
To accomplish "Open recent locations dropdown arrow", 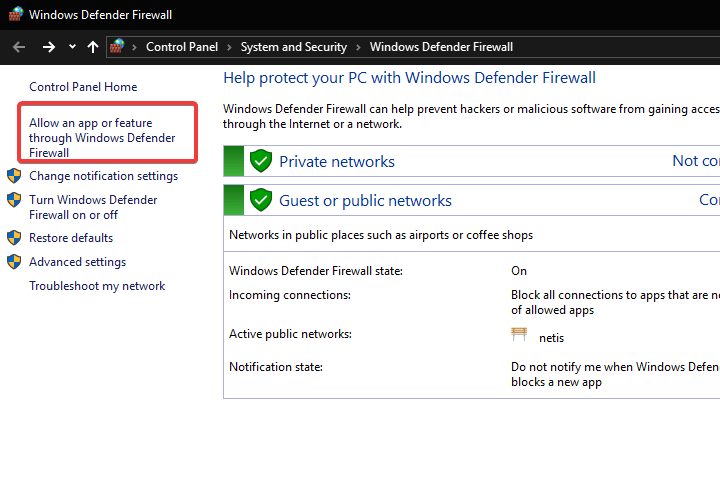I will [x=72, y=46].
